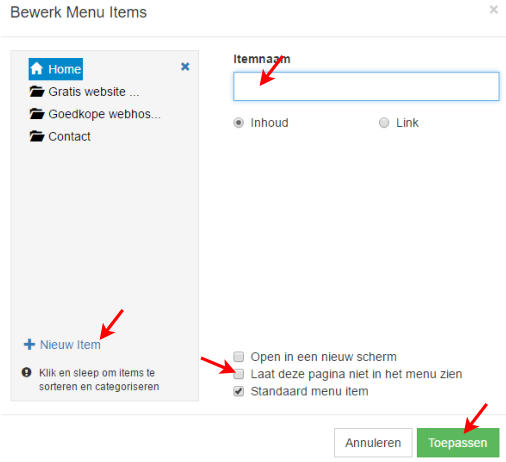
Task: Close the Bewerk Menu Items dialog
Action: (494, 10)
